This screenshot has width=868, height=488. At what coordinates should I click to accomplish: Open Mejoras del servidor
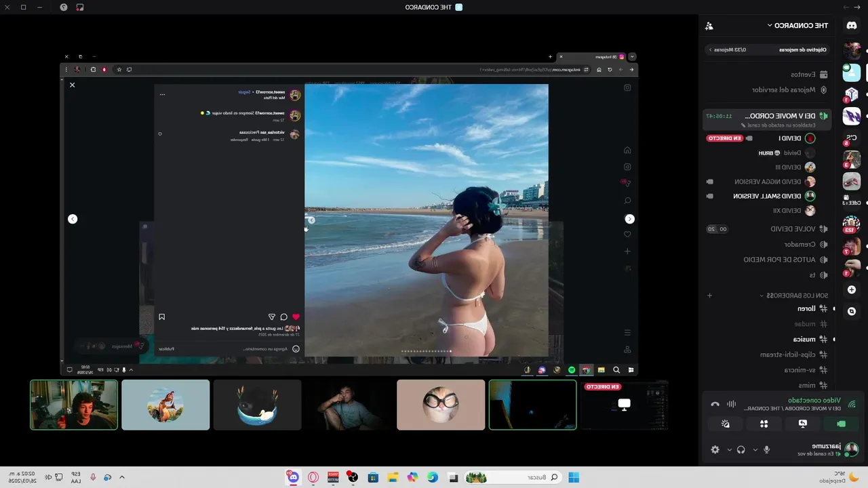click(x=789, y=89)
